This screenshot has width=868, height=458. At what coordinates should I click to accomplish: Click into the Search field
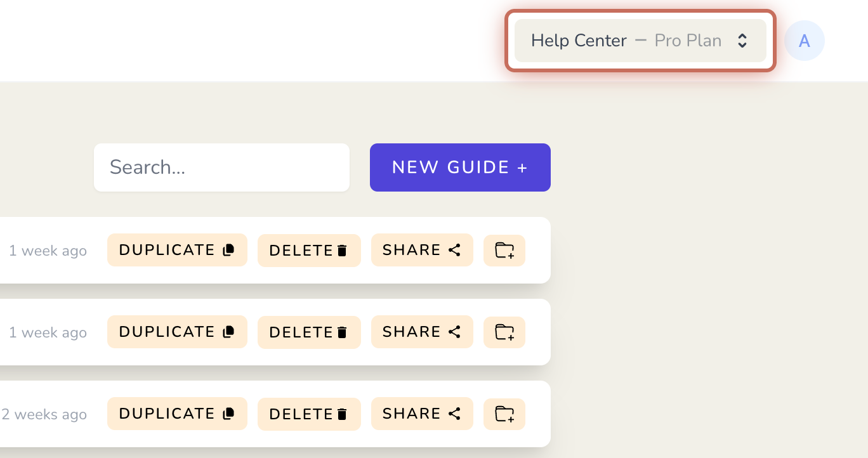pos(221,167)
